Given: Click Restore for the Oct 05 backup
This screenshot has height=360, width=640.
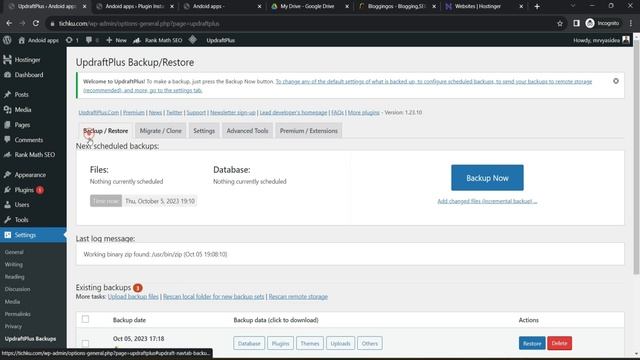Looking at the screenshot, I should (x=532, y=343).
